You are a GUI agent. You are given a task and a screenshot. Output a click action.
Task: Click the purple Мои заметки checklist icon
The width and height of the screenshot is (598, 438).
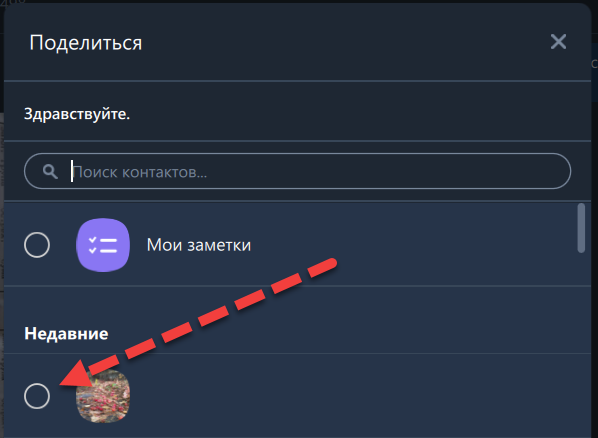[x=103, y=245]
